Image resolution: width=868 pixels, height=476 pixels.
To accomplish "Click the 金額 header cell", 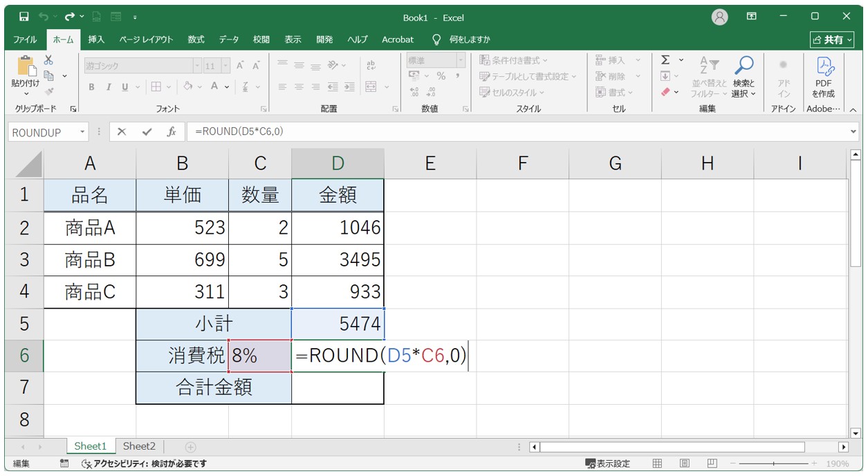I will (x=338, y=195).
